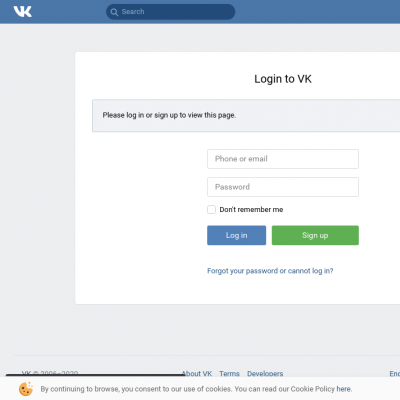Viewport: 400px width, 400px height.
Task: Click the Don't remember me label
Action: (251, 209)
